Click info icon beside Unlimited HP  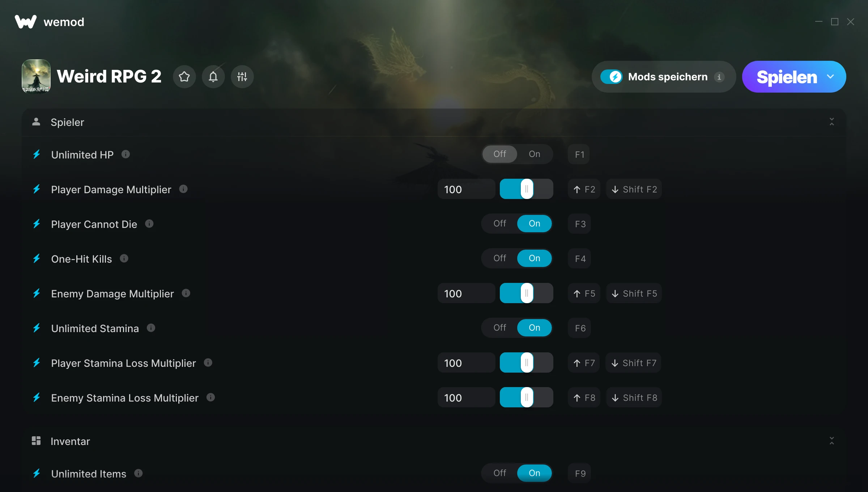(125, 154)
